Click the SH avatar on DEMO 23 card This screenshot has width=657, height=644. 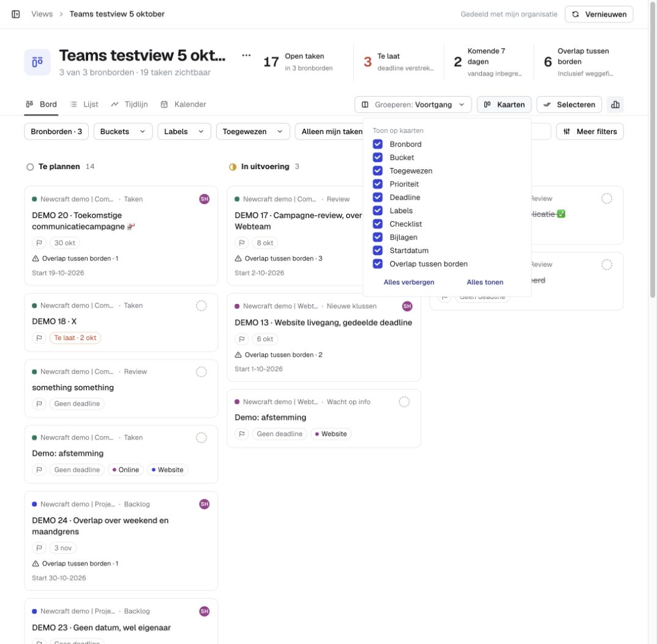point(205,612)
